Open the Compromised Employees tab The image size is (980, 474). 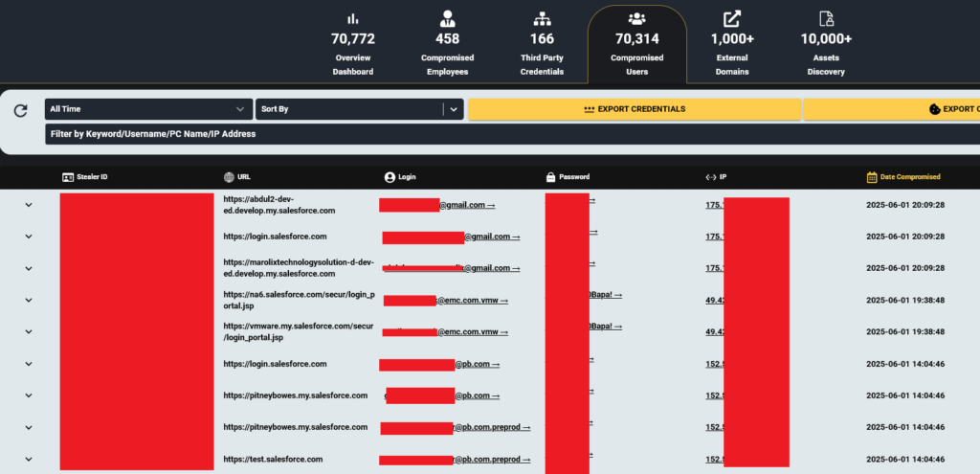click(447, 44)
